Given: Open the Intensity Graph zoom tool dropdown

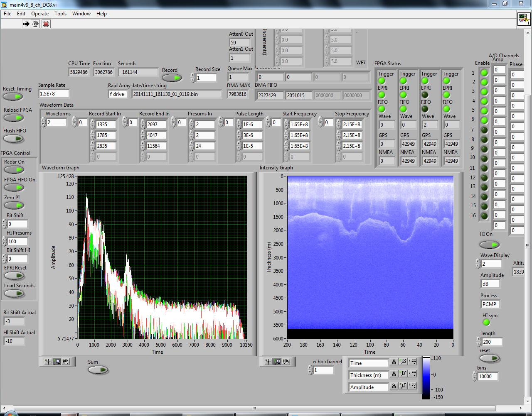Looking at the screenshot, I should tap(277, 362).
